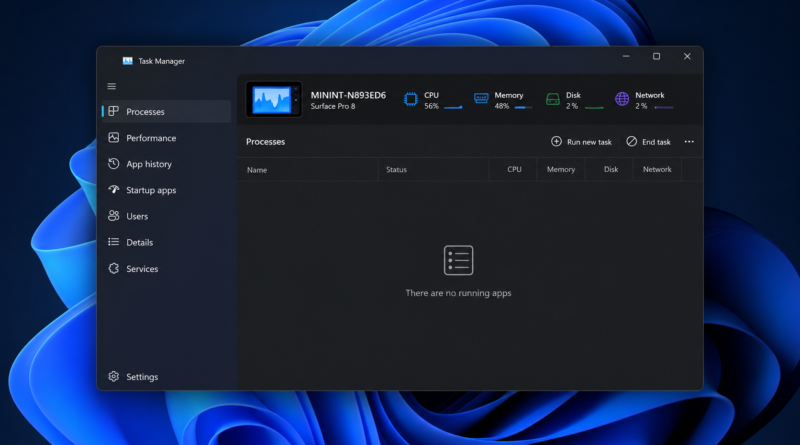
Task: Click 'There are no running apps' text
Action: coord(458,293)
